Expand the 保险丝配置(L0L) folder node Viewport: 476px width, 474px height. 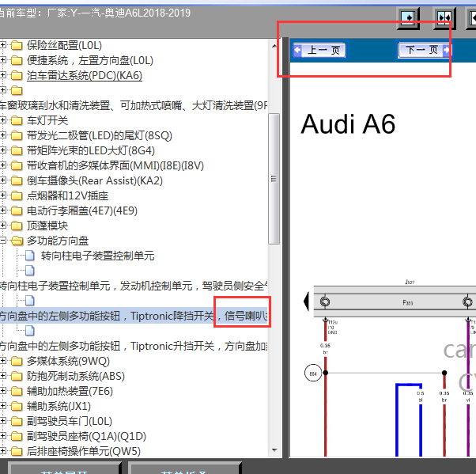pos(2,45)
